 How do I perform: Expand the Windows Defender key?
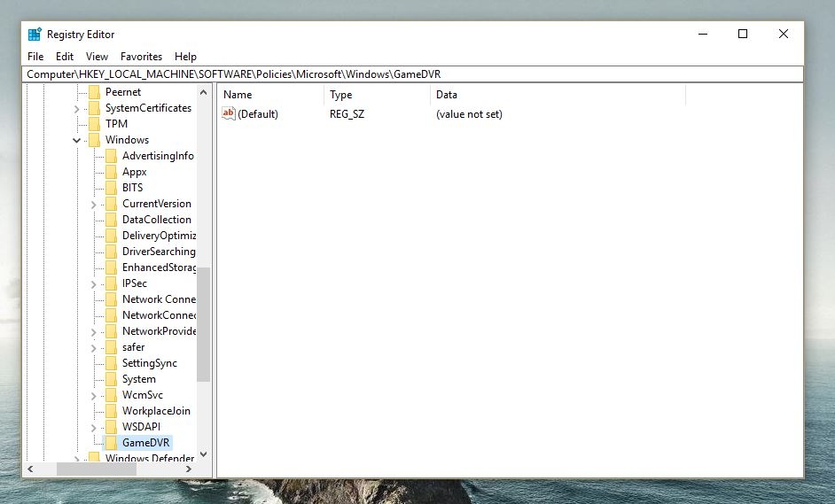77,459
